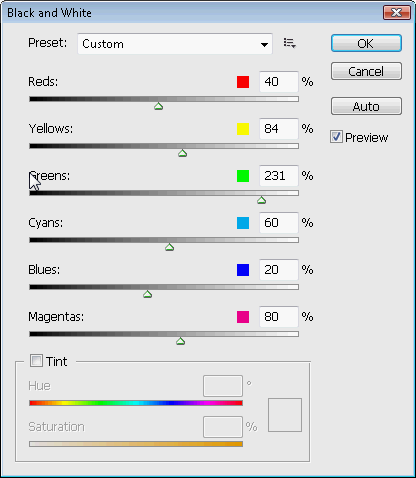Uncheck the Preview checkbox
This screenshot has width=416, height=478.
click(336, 137)
